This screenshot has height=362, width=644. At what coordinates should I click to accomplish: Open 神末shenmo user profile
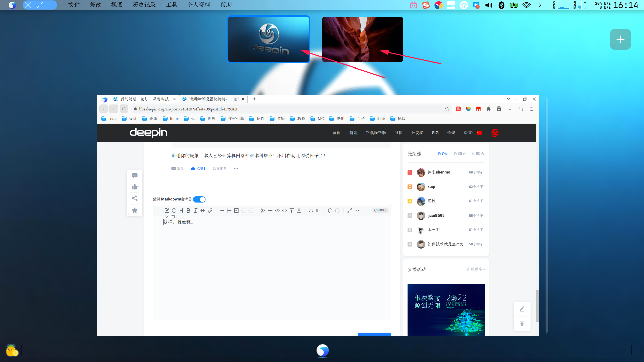[x=439, y=172]
